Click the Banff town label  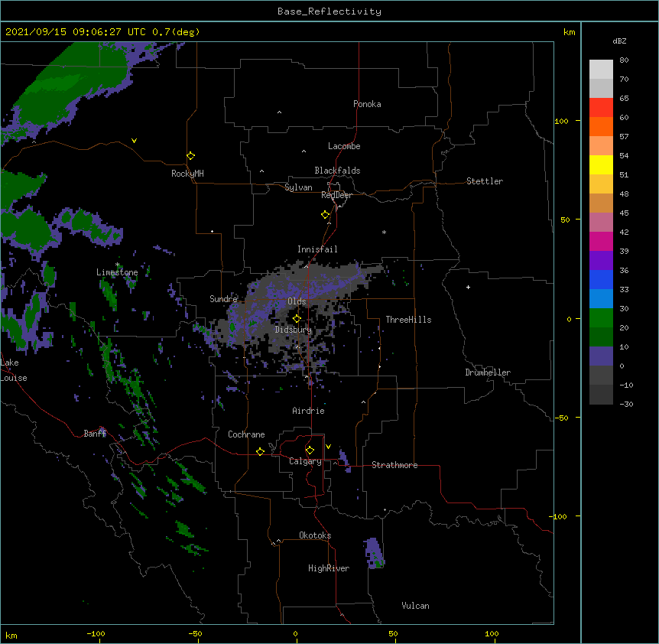[x=95, y=434]
